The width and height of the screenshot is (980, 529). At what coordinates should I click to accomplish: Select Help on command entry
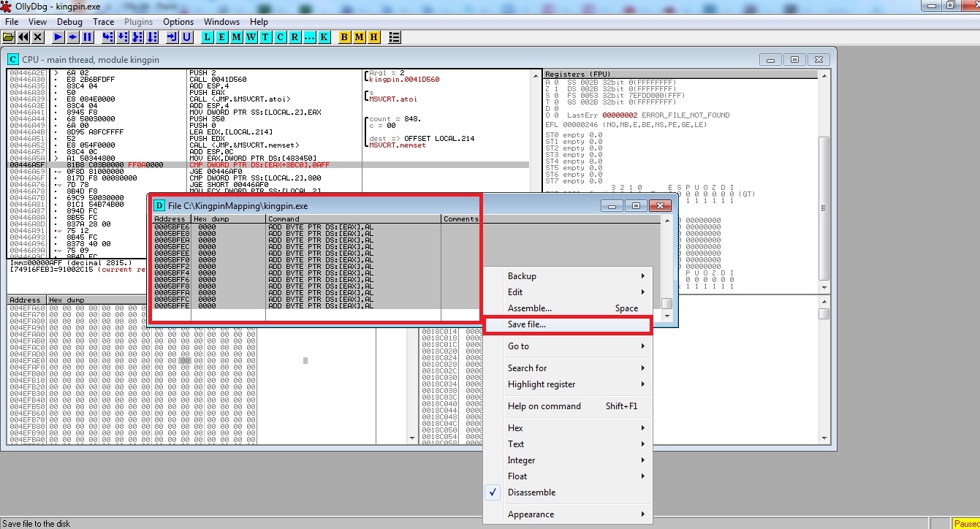pyautogui.click(x=567, y=406)
